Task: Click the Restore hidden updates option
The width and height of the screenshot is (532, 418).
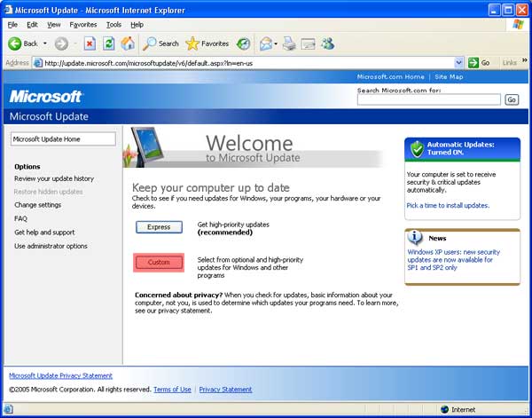Action: tap(48, 192)
